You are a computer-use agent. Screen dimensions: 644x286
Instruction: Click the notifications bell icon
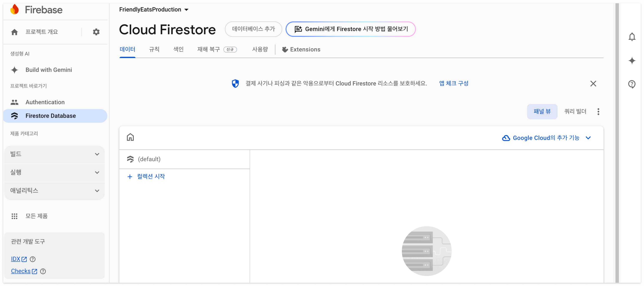pyautogui.click(x=632, y=37)
